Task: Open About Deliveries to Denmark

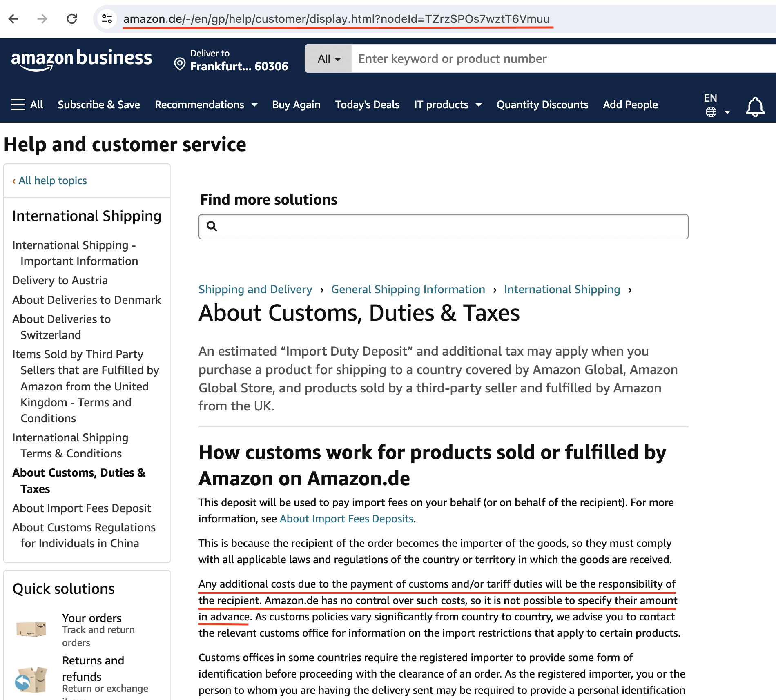Action: (87, 300)
